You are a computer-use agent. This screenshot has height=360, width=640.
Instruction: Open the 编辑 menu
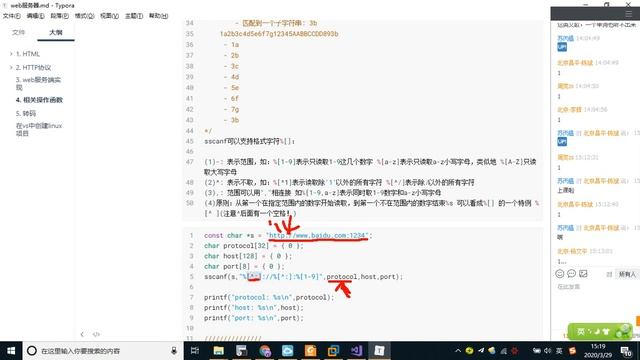pyautogui.click(x=36, y=16)
